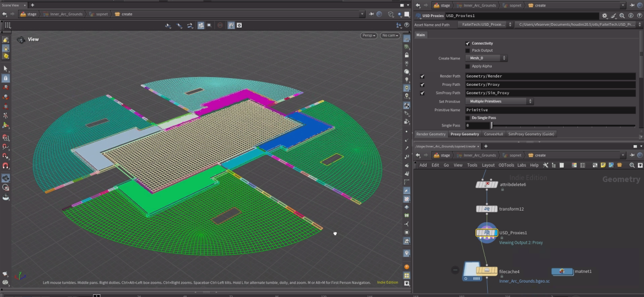Click the sticky note icon in network toolbar
Image resolution: width=644 pixels, height=297 pixels.
click(x=603, y=165)
